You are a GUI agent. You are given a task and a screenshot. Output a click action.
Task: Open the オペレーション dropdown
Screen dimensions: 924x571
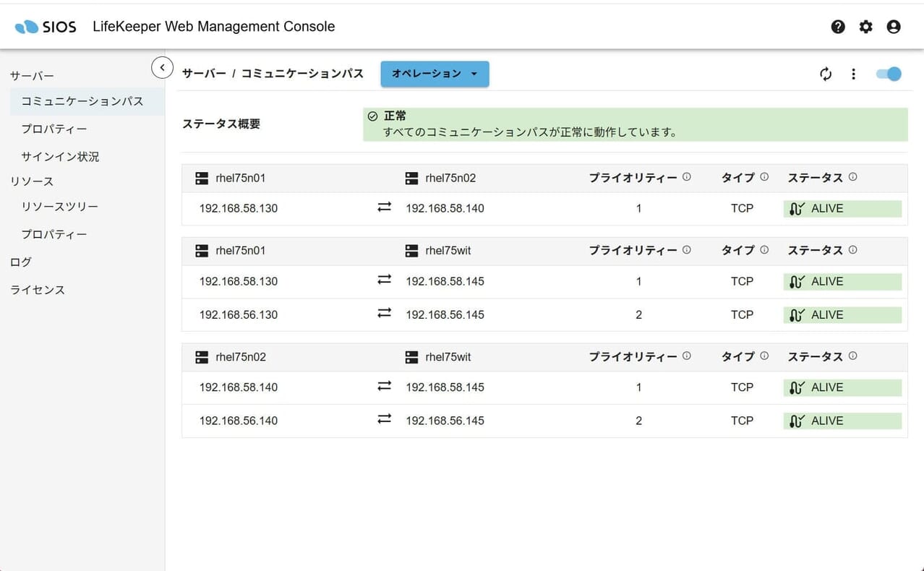[435, 74]
